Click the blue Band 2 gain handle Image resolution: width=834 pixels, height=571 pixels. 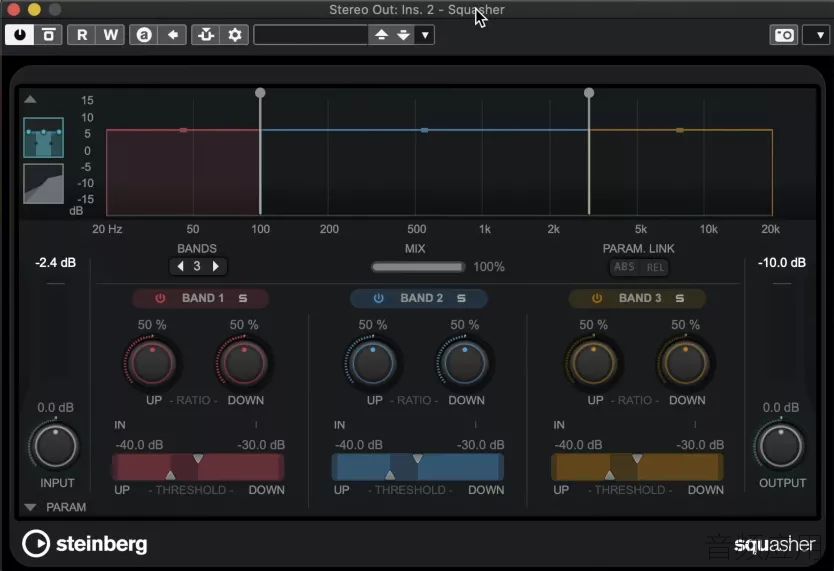(424, 130)
